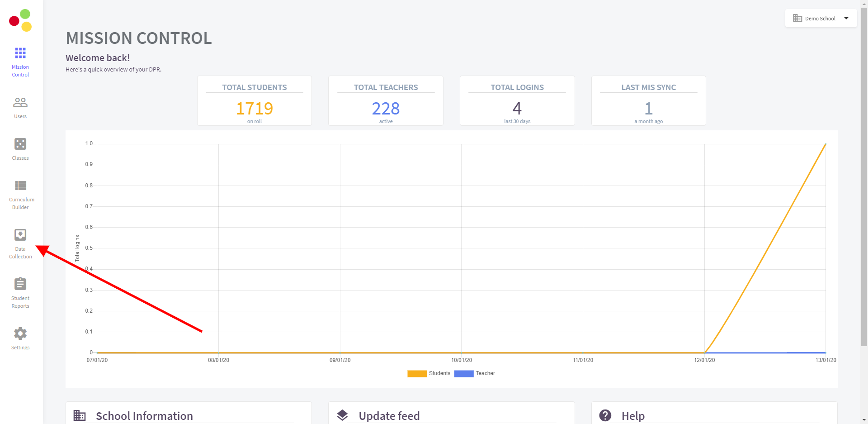Image resolution: width=868 pixels, height=424 pixels.
Task: Open the Users section icon
Action: pos(20,102)
